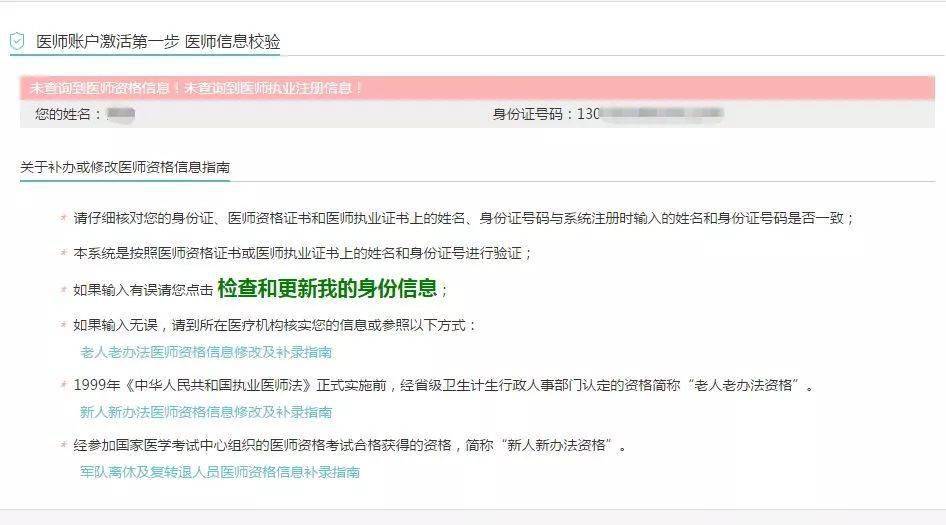Open 老人老办法医师资格信息修改及补录指南 link

(x=206, y=352)
